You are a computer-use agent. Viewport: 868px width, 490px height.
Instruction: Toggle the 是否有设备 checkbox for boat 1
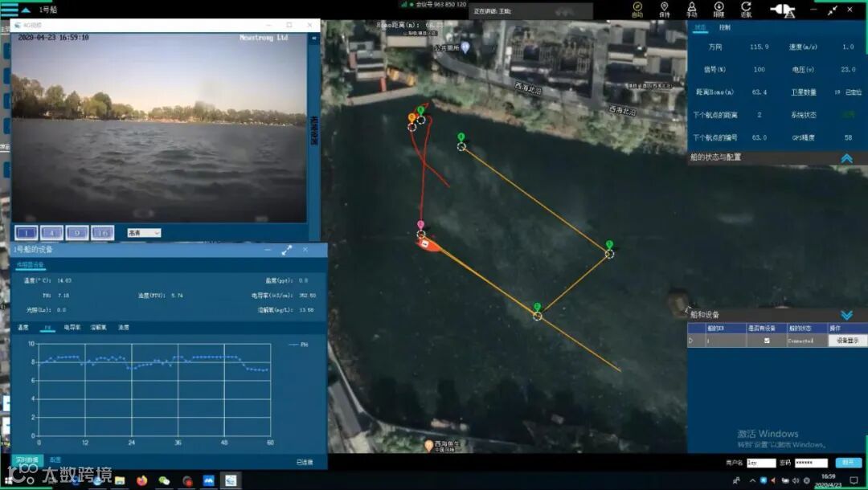point(767,341)
